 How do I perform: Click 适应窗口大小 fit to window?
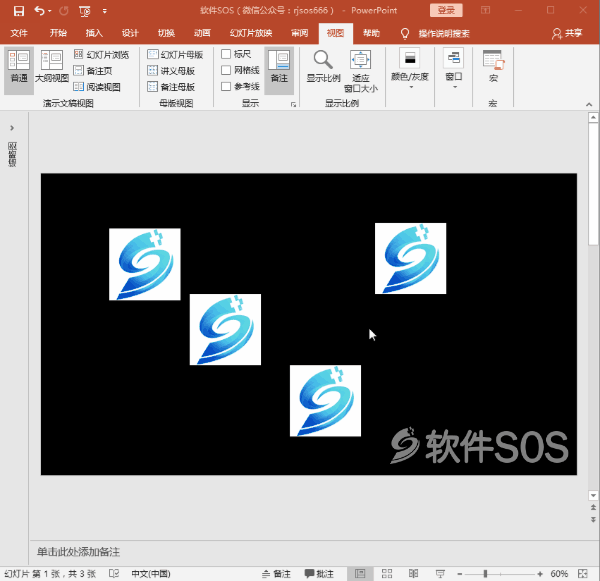(360, 72)
